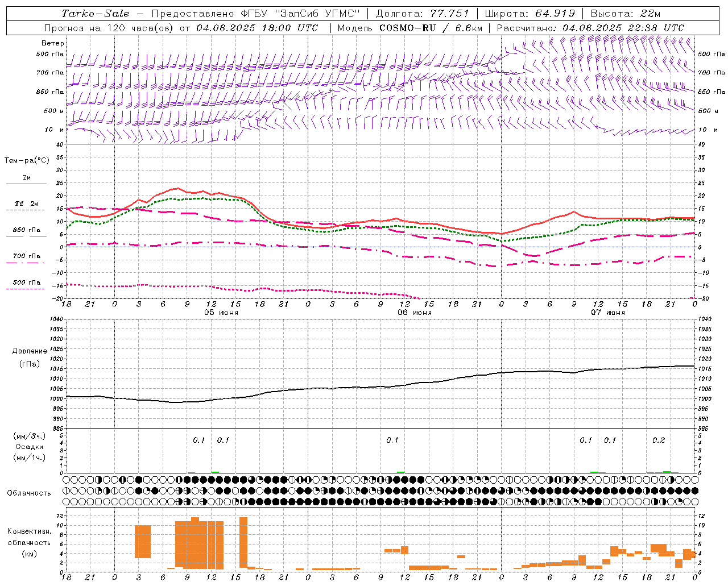728x582 pixels.
Task: Click the 05 июня date marker
Action: (221, 313)
